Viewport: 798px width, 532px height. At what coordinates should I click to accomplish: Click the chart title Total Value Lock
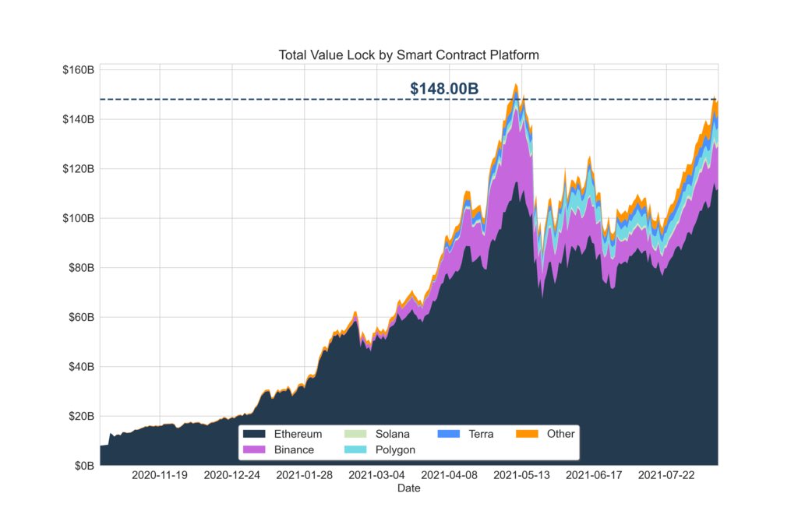408,55
